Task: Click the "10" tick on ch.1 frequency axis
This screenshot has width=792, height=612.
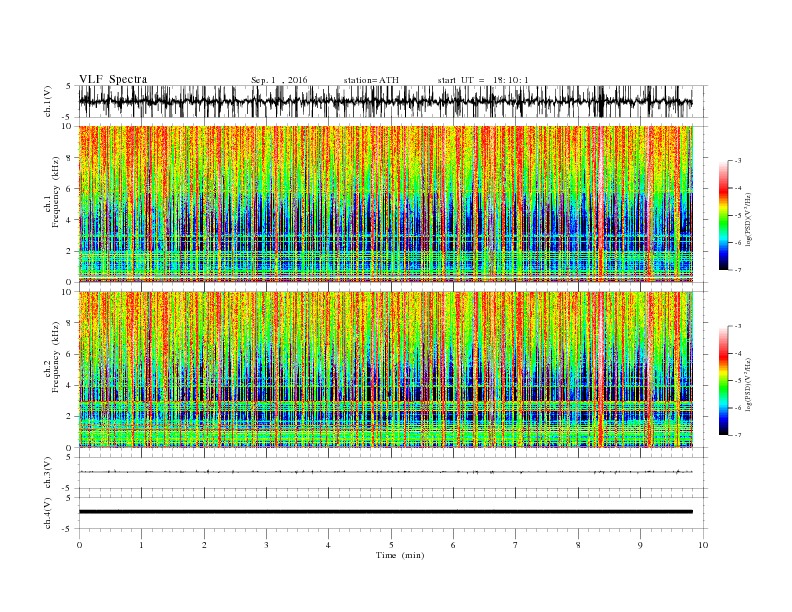Action: click(x=68, y=126)
